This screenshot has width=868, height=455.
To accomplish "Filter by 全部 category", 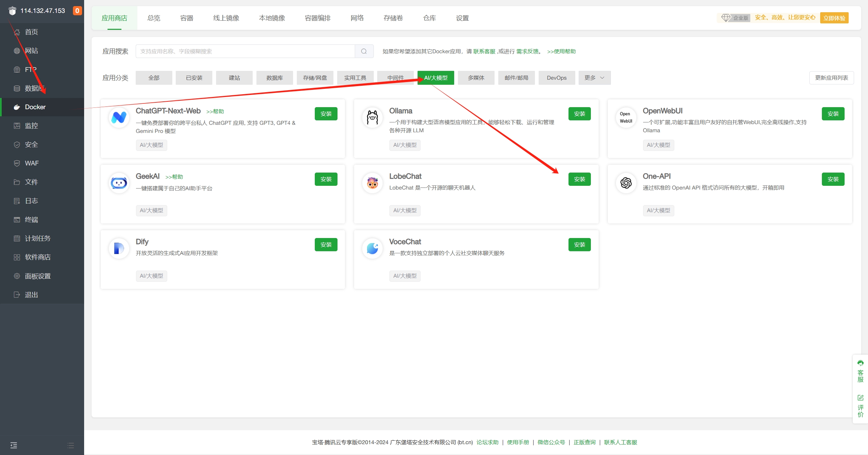I will click(x=154, y=78).
